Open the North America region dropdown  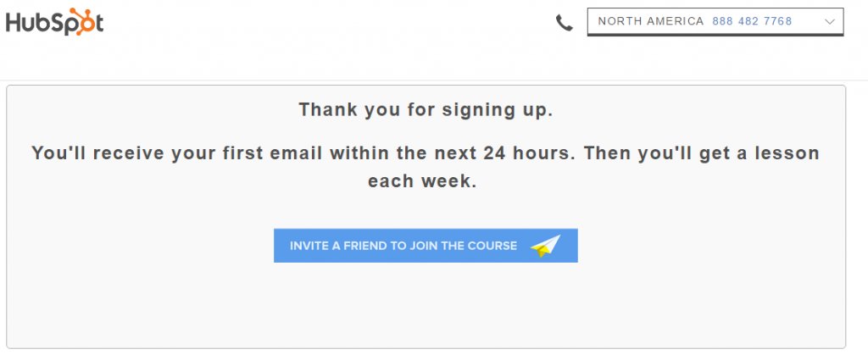coord(715,21)
